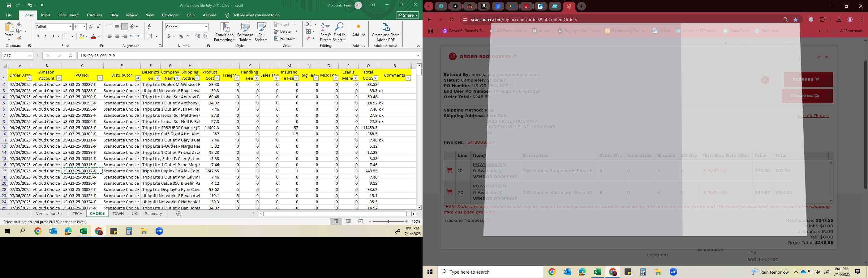Image resolution: width=868 pixels, height=278 pixels.
Task: Toggle Italic formatting
Action: tap(45, 36)
